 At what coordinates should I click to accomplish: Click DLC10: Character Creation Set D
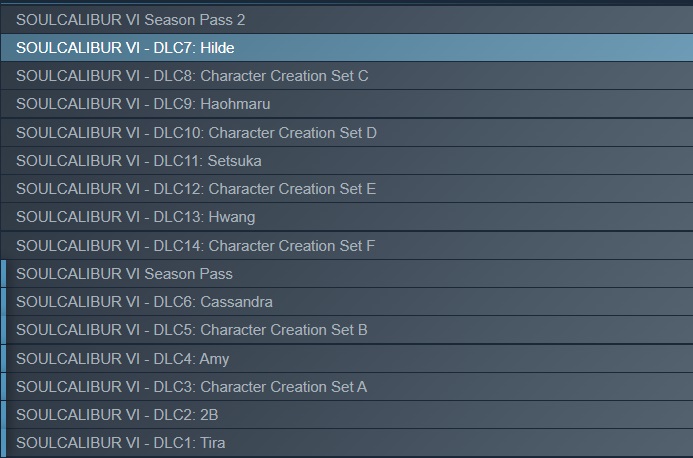click(x=196, y=132)
